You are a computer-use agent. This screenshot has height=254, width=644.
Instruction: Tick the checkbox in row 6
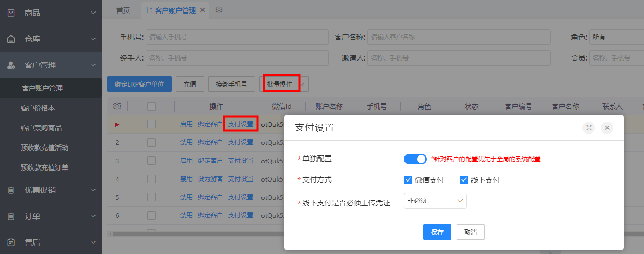[151, 215]
